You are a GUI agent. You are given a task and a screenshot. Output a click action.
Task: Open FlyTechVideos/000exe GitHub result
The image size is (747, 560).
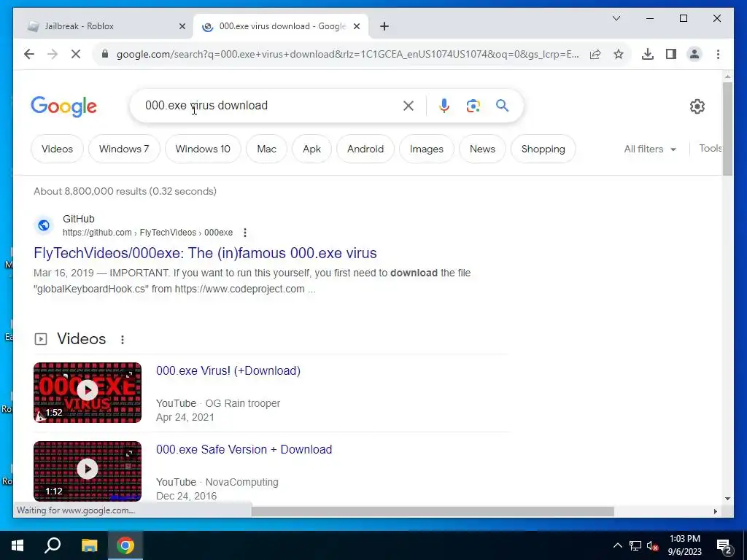click(x=205, y=253)
